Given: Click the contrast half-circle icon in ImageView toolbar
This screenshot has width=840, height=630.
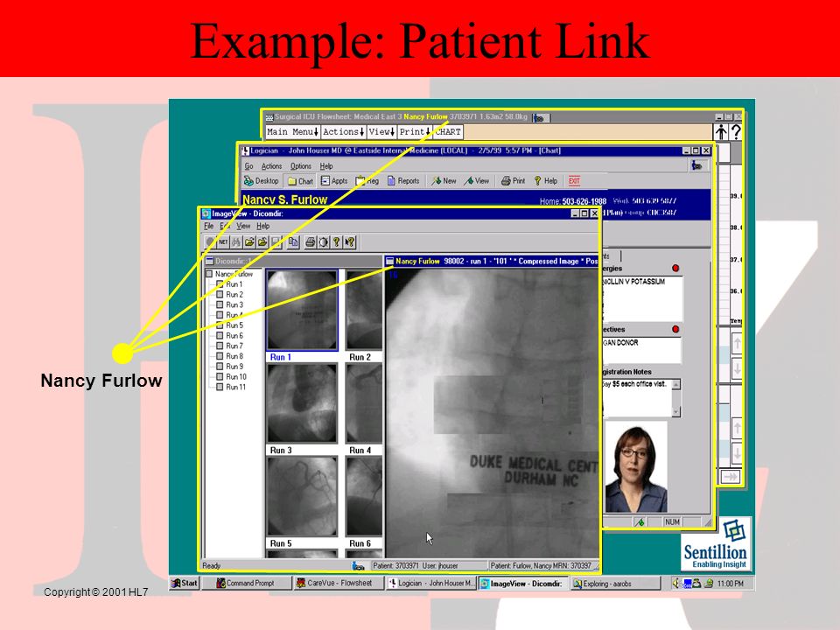Looking at the screenshot, I should click(x=323, y=242).
